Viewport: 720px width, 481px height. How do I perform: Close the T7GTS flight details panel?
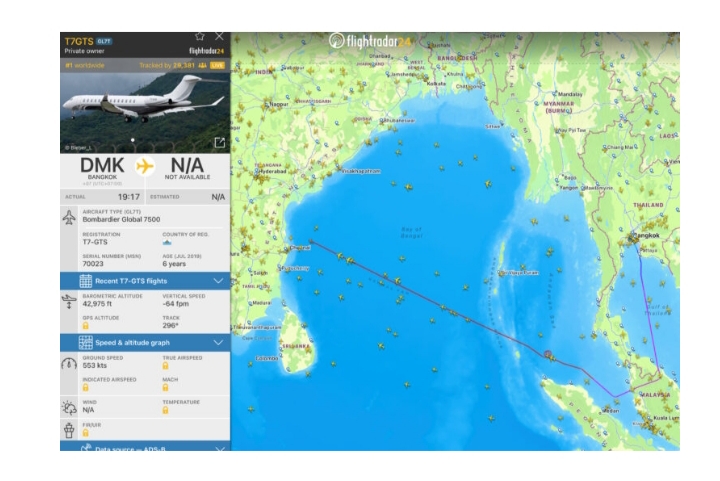tap(219, 36)
